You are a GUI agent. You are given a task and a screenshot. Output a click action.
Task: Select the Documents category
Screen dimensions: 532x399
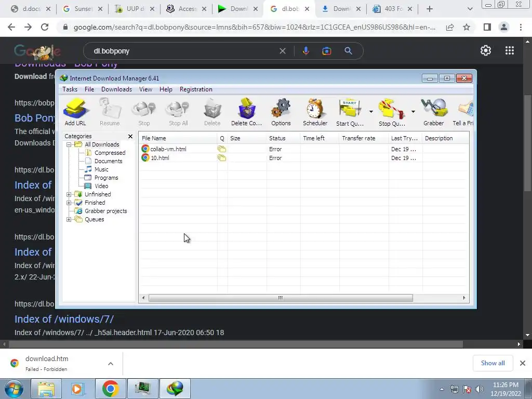tap(108, 161)
